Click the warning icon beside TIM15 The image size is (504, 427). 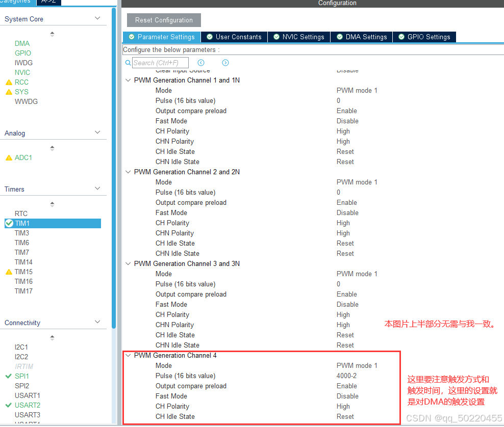[10, 272]
